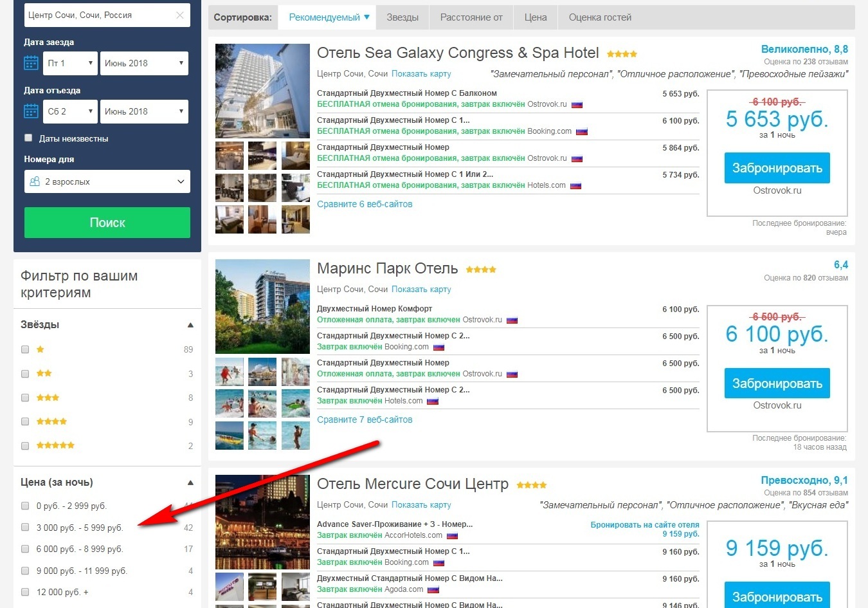Image resolution: width=868 pixels, height=608 pixels.
Task: Sort results by Звезды
Action: point(402,17)
